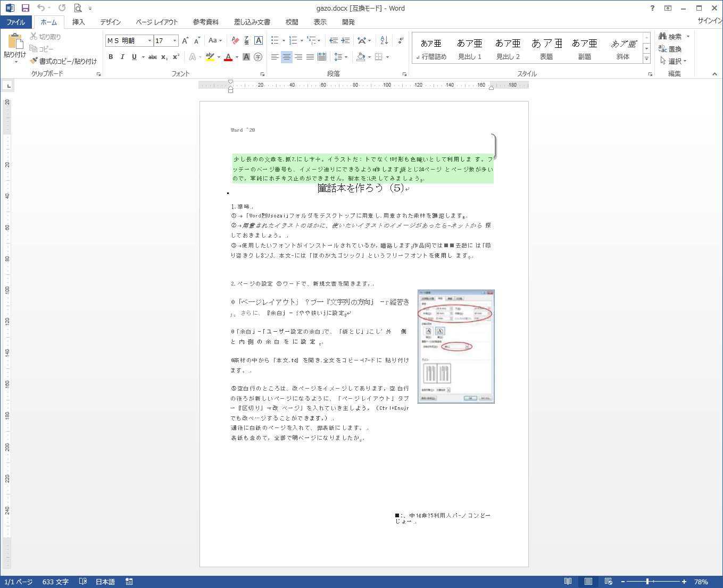Click the Sort A-Z icon
Image resolution: width=723 pixels, height=588 pixels.
point(384,40)
